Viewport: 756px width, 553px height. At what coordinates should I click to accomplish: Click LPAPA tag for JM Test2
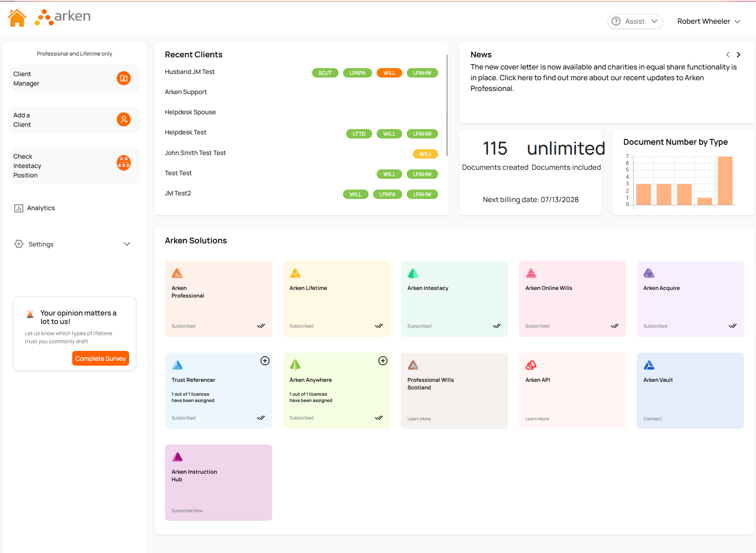(387, 194)
